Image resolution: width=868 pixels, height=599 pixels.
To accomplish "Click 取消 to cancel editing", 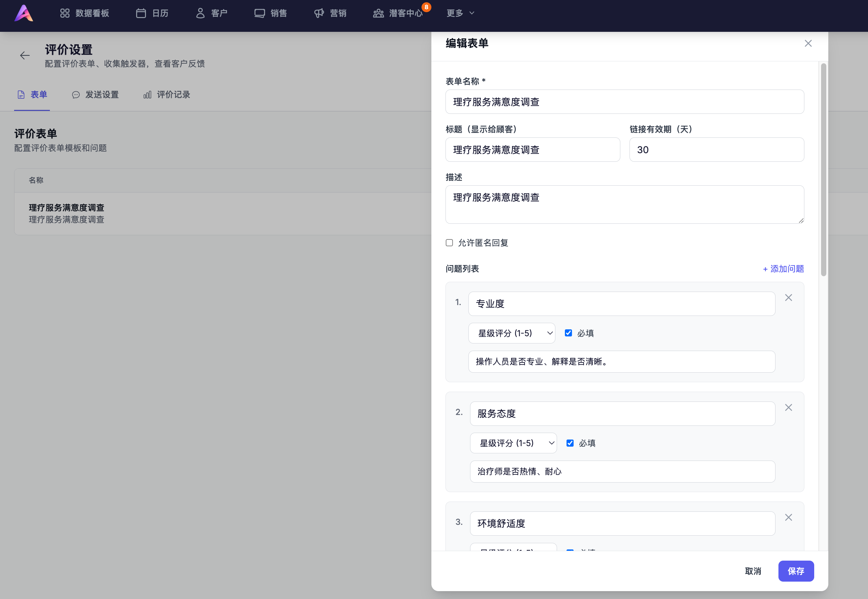I will pos(753,571).
